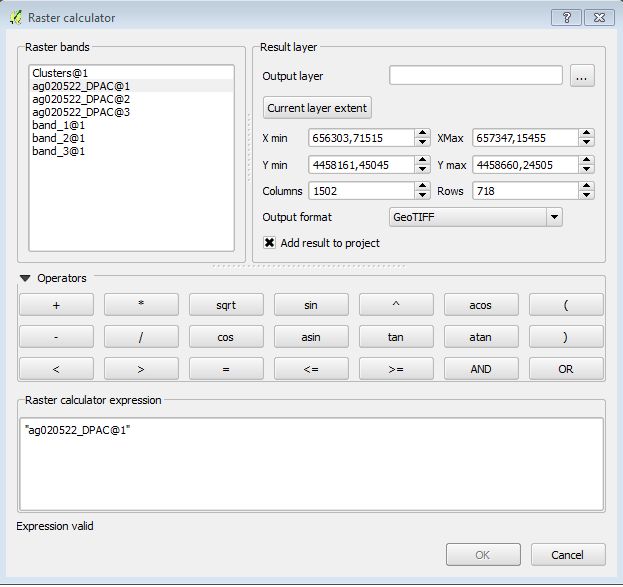Screen dimensions: 623x587
Task: Insert the sin function
Action: [x=311, y=305]
